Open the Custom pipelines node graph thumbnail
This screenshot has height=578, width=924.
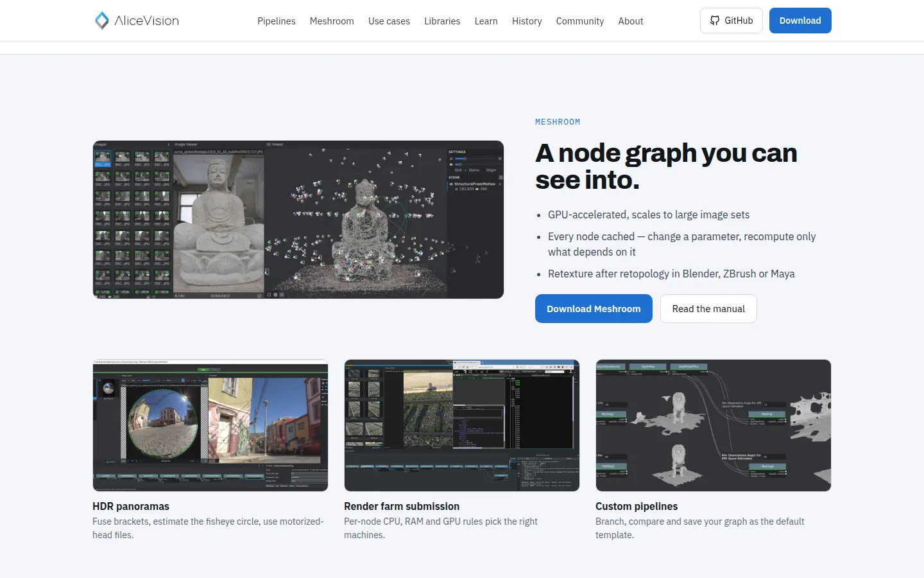coord(714,425)
